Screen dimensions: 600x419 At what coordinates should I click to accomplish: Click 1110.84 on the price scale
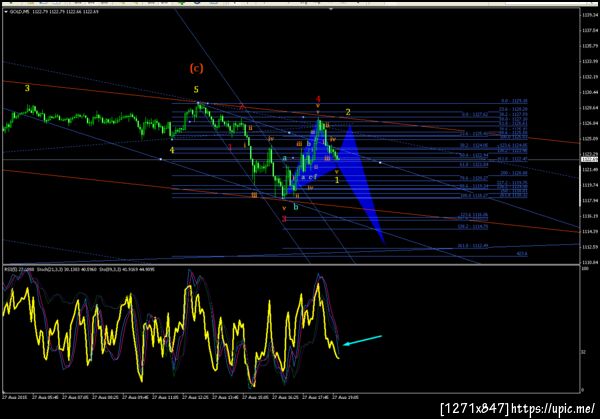(x=590, y=262)
